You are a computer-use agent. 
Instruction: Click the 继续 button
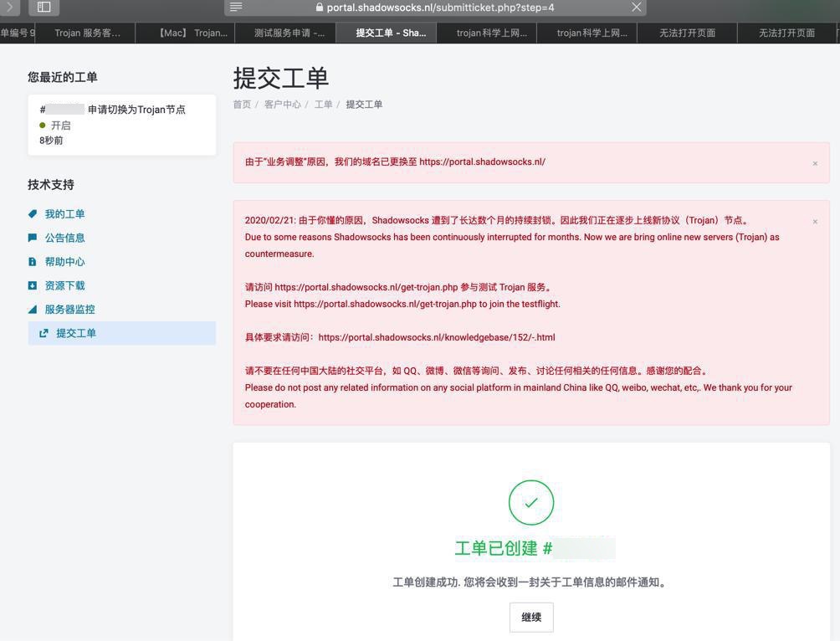(x=531, y=617)
